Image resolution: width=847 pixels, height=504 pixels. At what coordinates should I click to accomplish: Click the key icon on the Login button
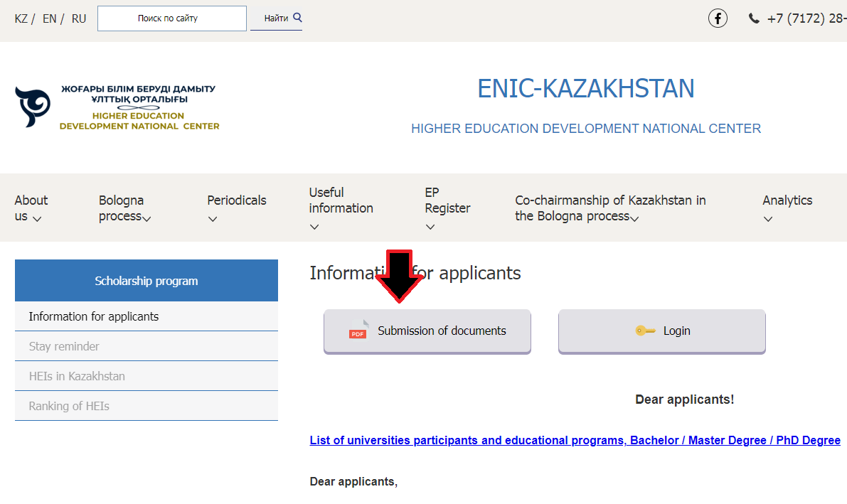pyautogui.click(x=645, y=331)
